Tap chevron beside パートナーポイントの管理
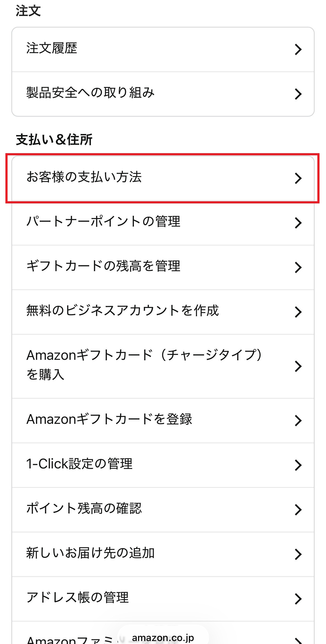This screenshot has height=644, width=326. point(298,223)
